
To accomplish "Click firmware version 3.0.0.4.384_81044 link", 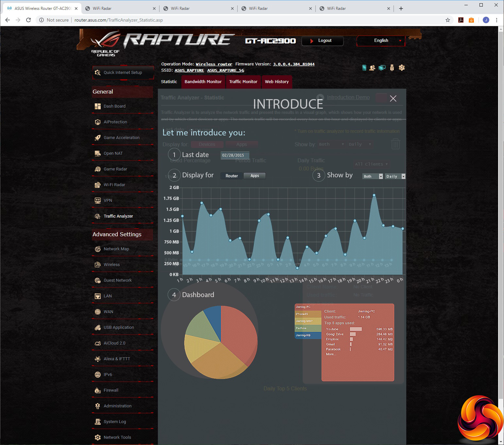I will point(294,64).
